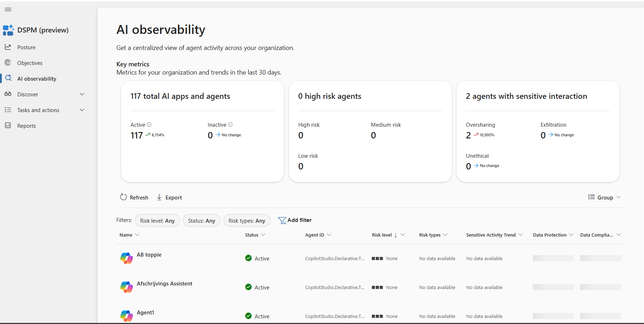Open the Risk level: Any filter
The image size is (644, 324).
click(157, 221)
